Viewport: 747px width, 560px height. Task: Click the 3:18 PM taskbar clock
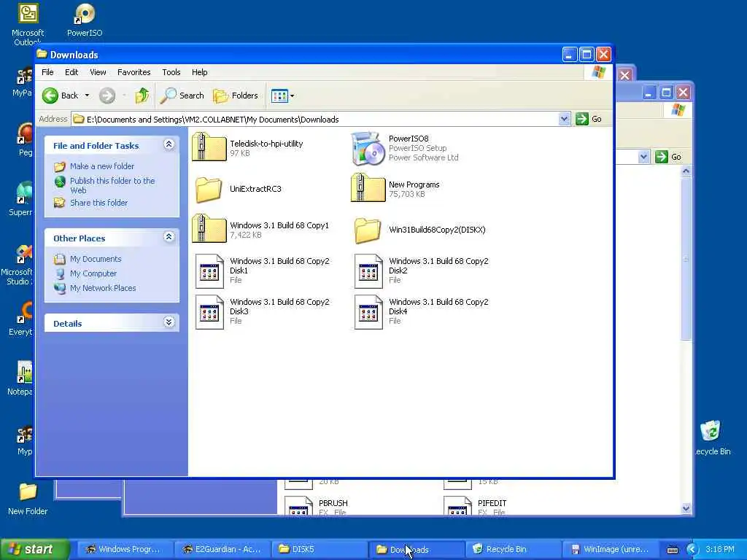point(719,550)
